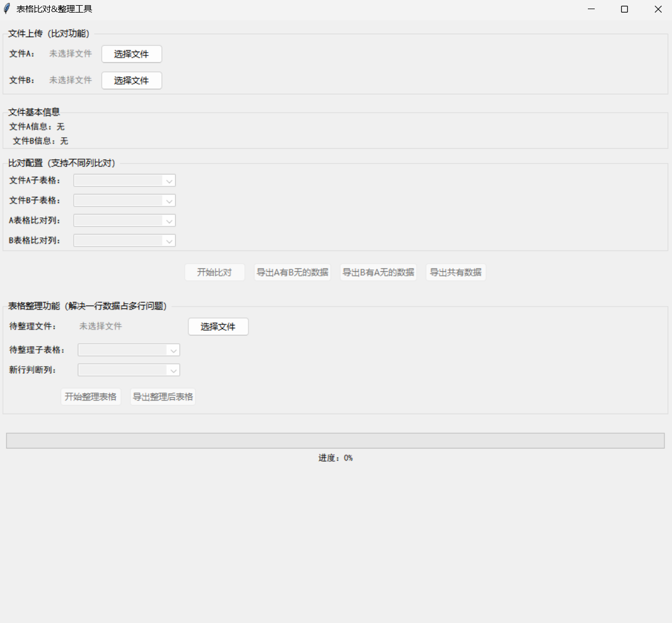Open the 待整理子表格 dropdown

(129, 350)
